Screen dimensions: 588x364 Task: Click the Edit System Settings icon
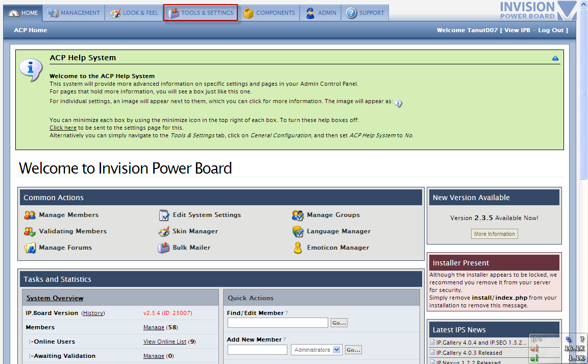[x=164, y=215]
